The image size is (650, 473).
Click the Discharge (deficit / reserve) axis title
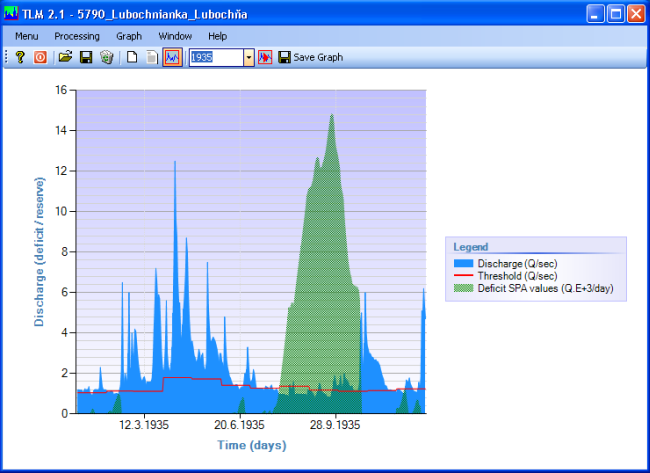pyautogui.click(x=39, y=252)
